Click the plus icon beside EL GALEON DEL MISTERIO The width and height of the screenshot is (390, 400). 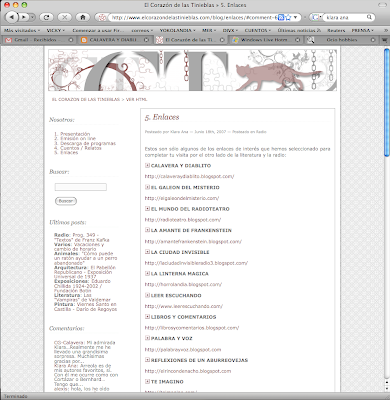coord(147,187)
